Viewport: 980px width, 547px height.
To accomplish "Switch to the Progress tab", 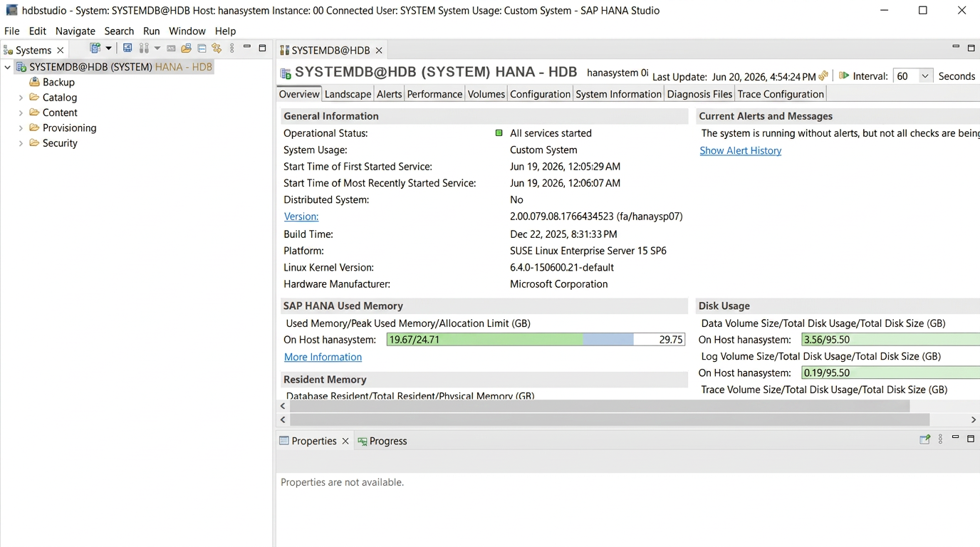I will 382,441.
